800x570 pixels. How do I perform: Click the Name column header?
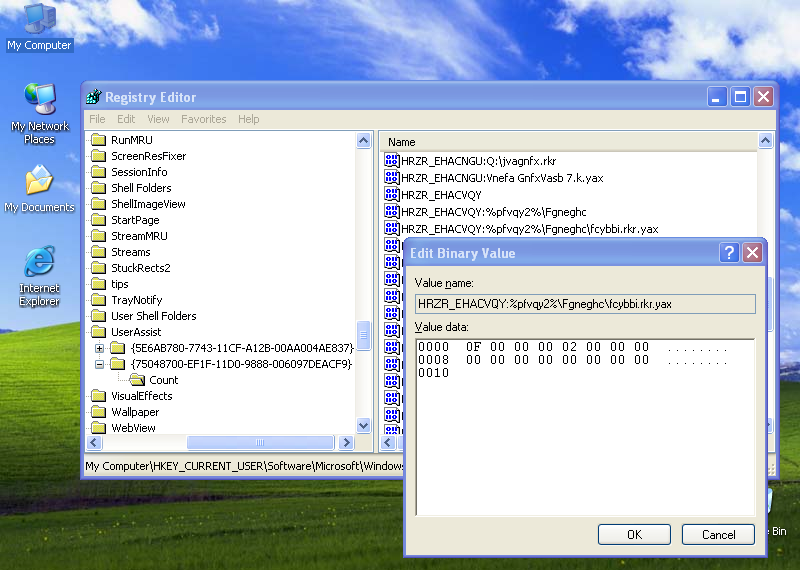click(x=568, y=142)
